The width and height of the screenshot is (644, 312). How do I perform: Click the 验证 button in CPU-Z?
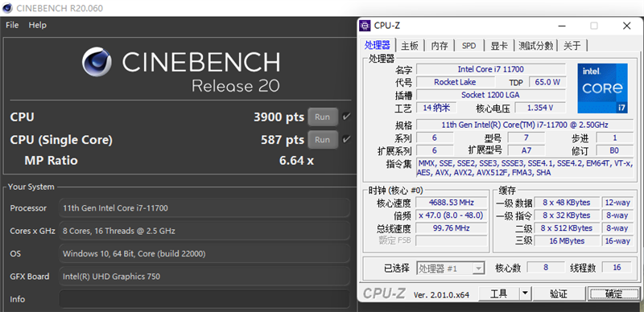coord(558,294)
